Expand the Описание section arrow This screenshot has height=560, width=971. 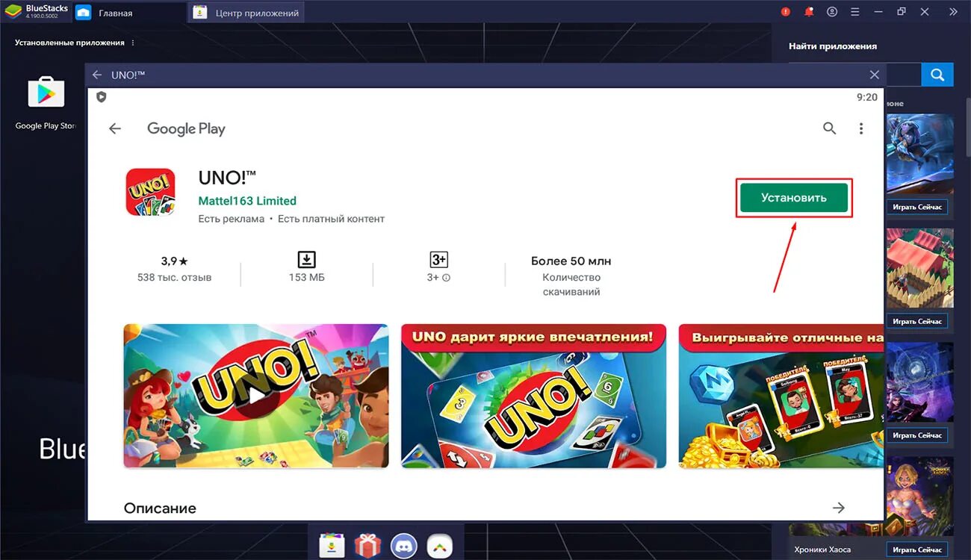839,508
